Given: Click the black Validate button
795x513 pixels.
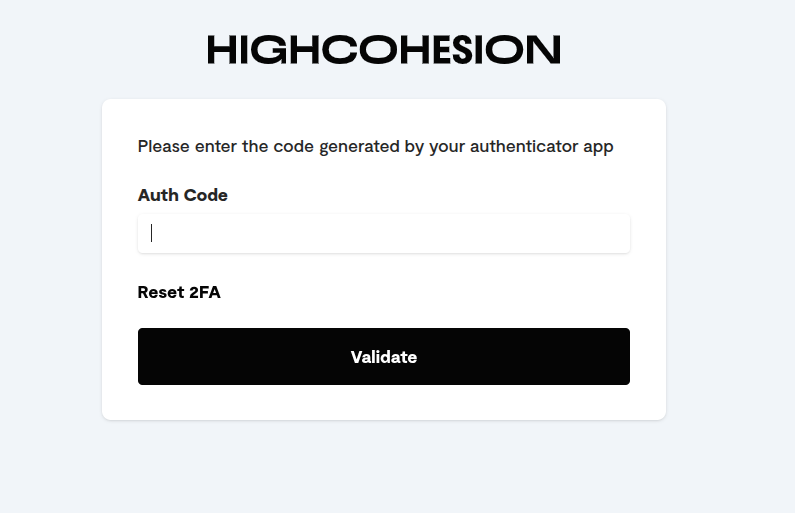Looking at the screenshot, I should (x=384, y=356).
